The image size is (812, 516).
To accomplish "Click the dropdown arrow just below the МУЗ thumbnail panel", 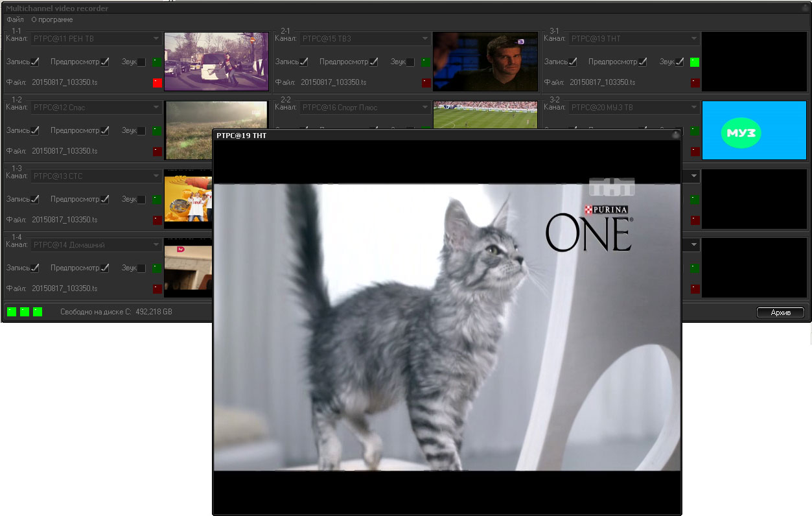I will tap(694, 176).
